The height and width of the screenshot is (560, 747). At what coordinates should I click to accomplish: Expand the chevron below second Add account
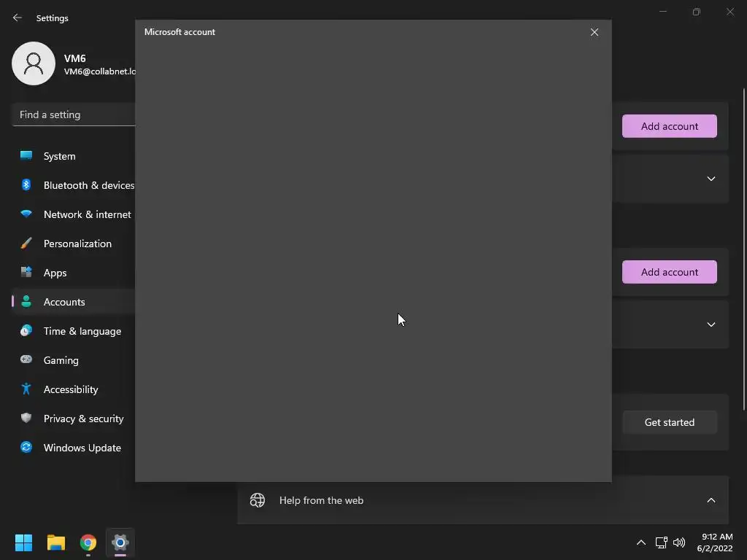[711, 324]
